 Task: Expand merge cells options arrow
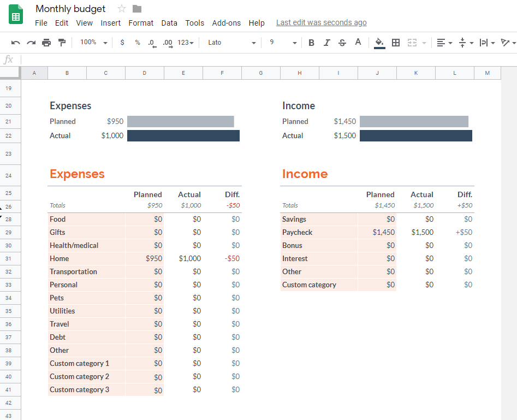tap(424, 43)
